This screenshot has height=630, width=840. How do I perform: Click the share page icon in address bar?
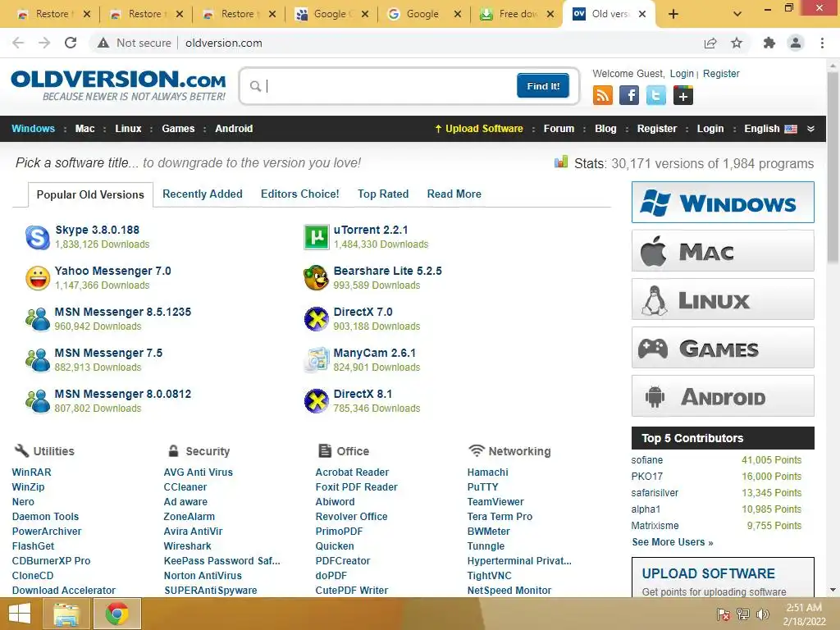[710, 43]
